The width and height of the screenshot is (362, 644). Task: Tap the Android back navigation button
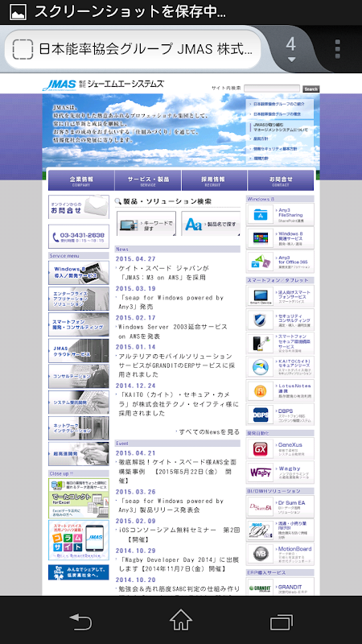point(80,621)
